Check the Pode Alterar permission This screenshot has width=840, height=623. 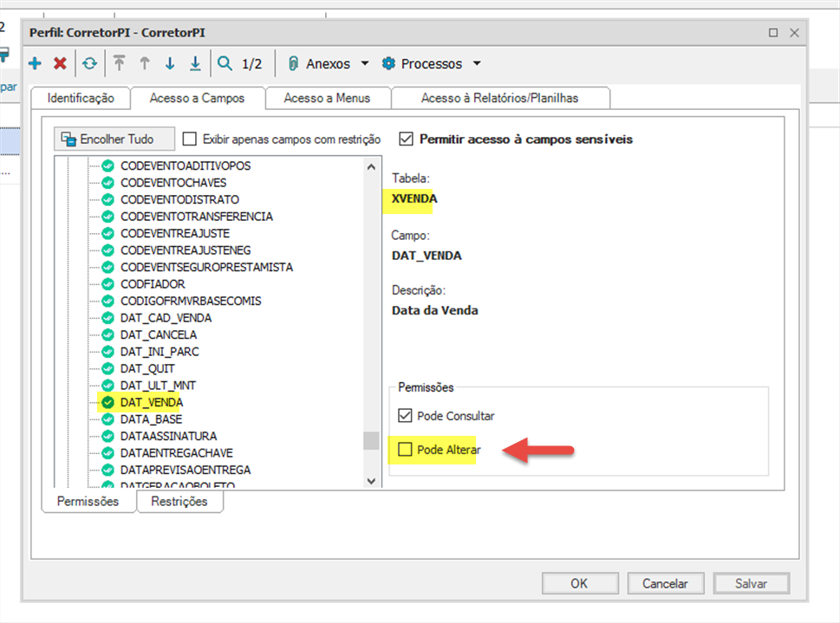click(x=405, y=450)
